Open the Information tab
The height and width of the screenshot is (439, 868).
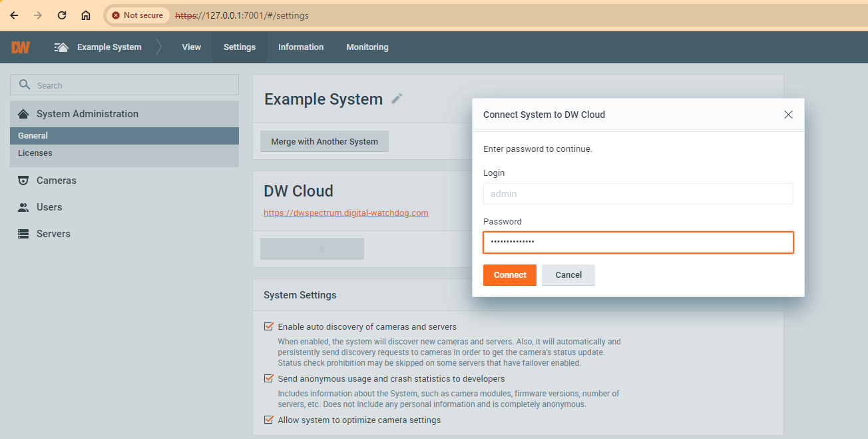(301, 47)
